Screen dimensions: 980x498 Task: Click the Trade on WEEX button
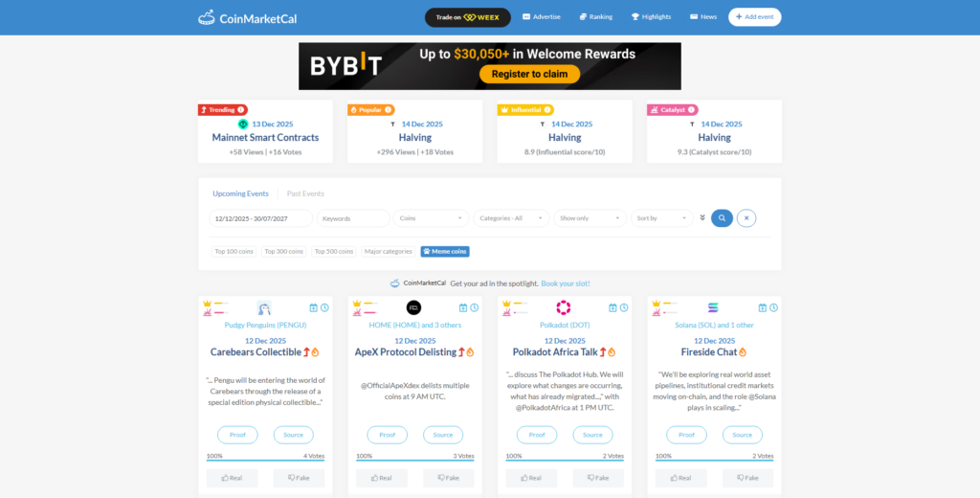[x=467, y=17]
